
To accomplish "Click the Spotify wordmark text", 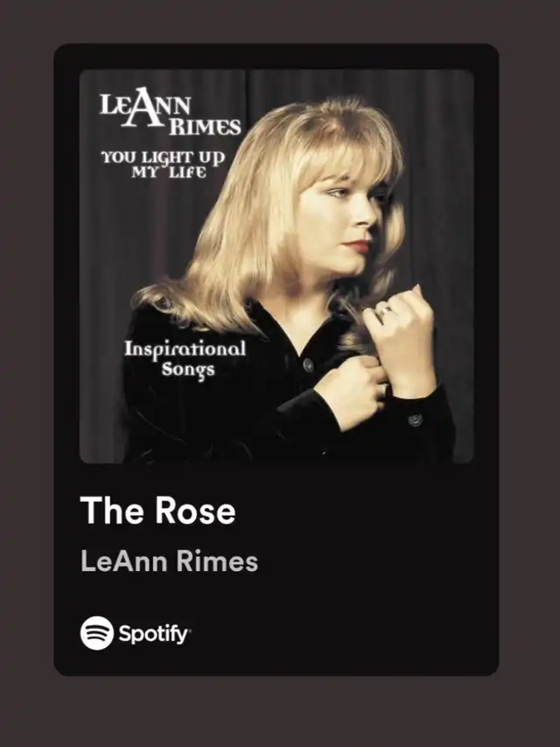I will pos(153,634).
